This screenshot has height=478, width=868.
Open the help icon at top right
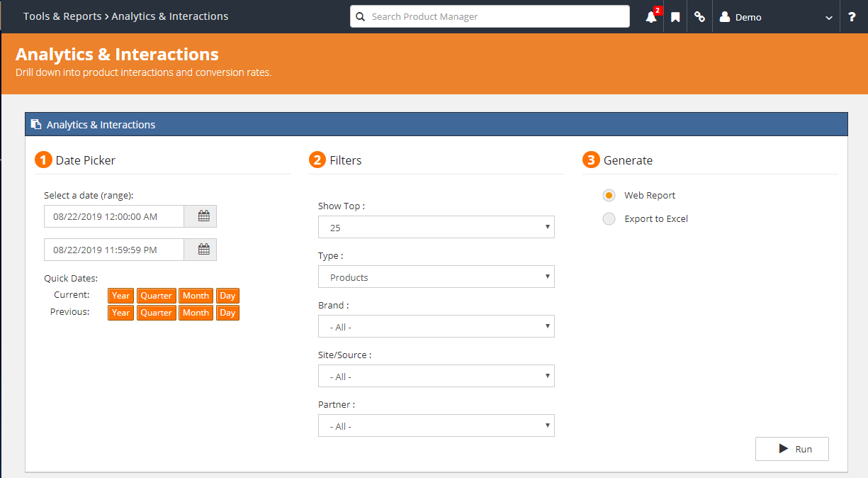(852, 16)
